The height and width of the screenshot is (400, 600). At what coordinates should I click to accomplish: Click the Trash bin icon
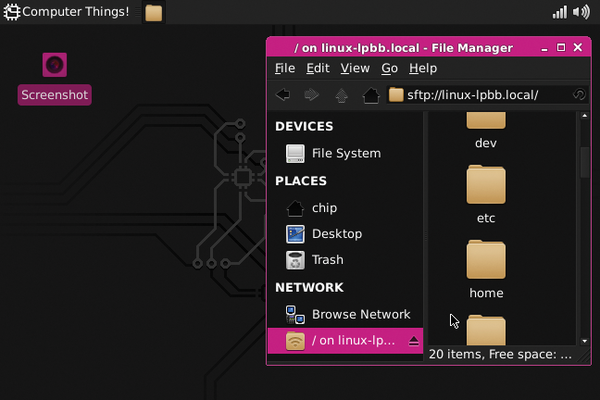295,260
